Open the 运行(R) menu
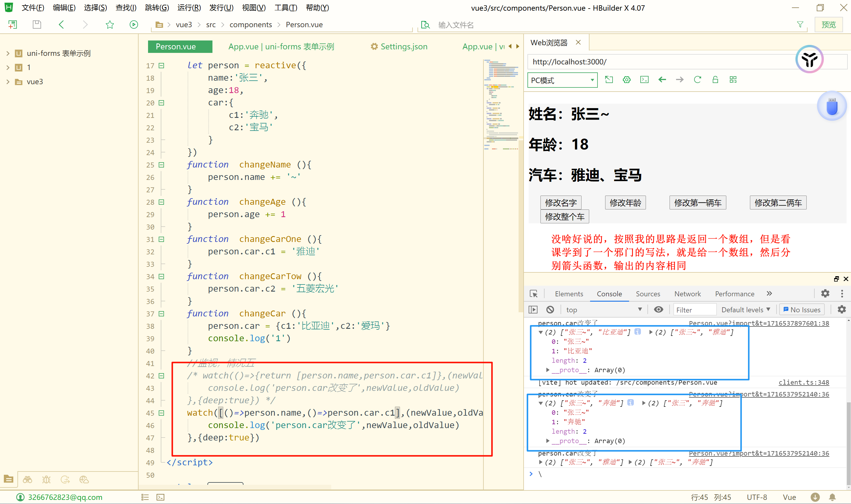The image size is (851, 504). pyautogui.click(x=189, y=7)
